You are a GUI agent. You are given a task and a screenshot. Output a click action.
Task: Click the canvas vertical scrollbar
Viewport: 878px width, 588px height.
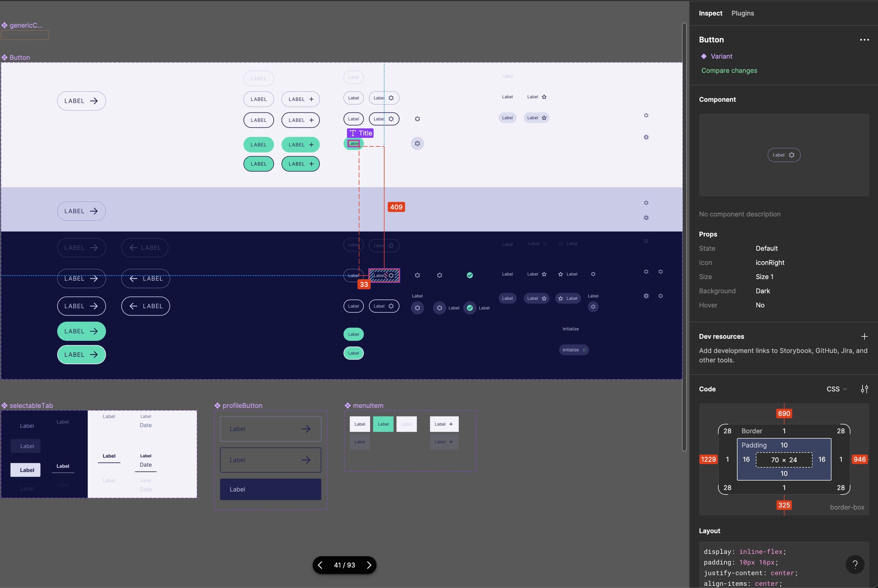point(684,236)
